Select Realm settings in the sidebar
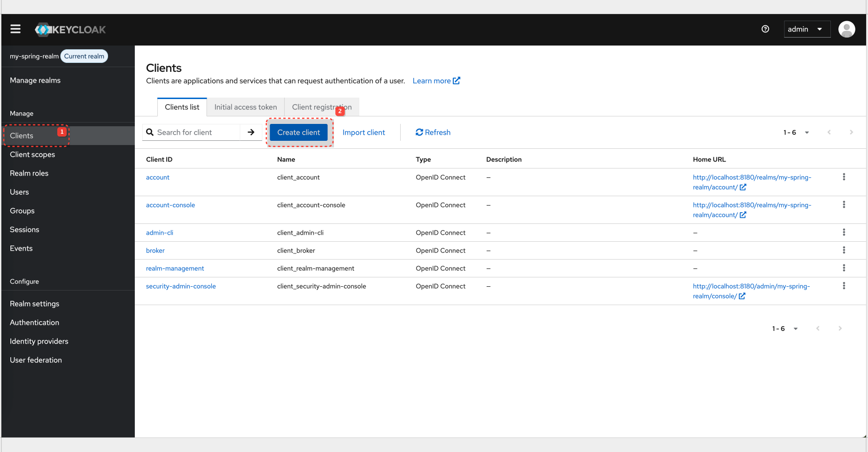868x452 pixels. pos(34,303)
